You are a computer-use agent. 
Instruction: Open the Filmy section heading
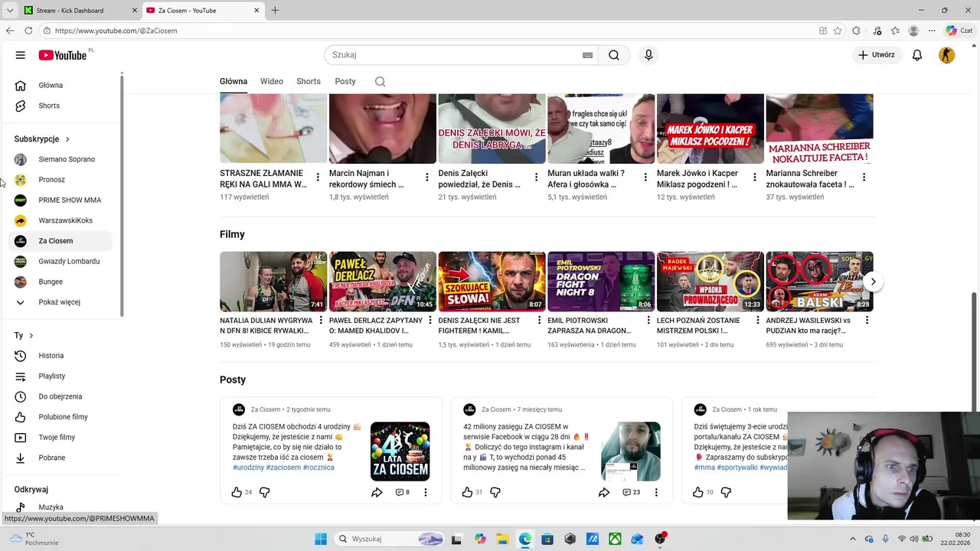pyautogui.click(x=232, y=234)
